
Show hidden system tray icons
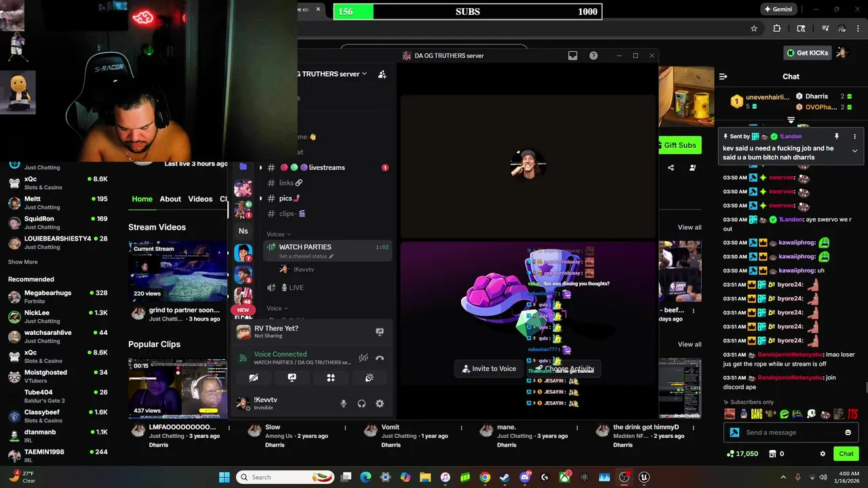783,477
